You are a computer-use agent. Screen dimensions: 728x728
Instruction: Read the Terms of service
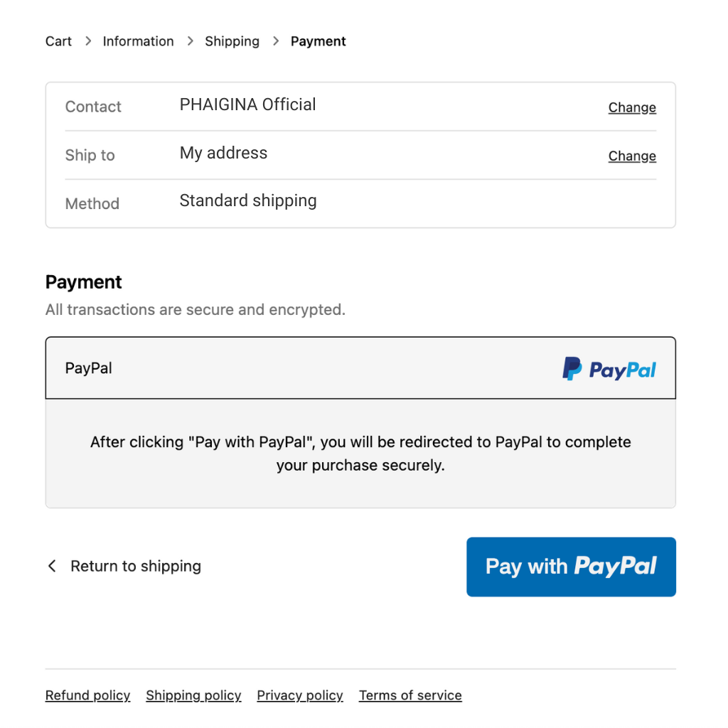(x=410, y=695)
